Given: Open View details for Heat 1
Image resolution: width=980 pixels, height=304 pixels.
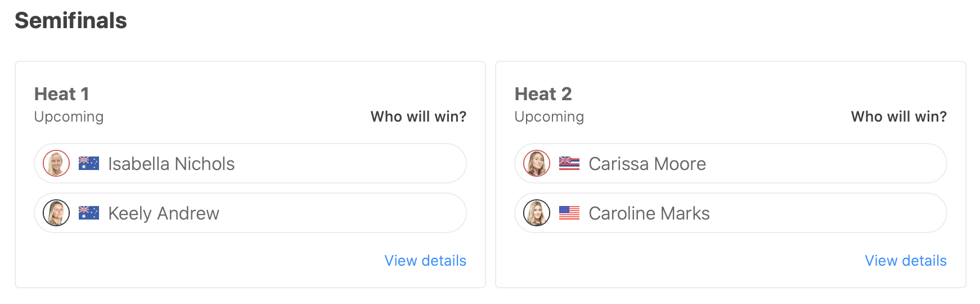Looking at the screenshot, I should [x=425, y=261].
